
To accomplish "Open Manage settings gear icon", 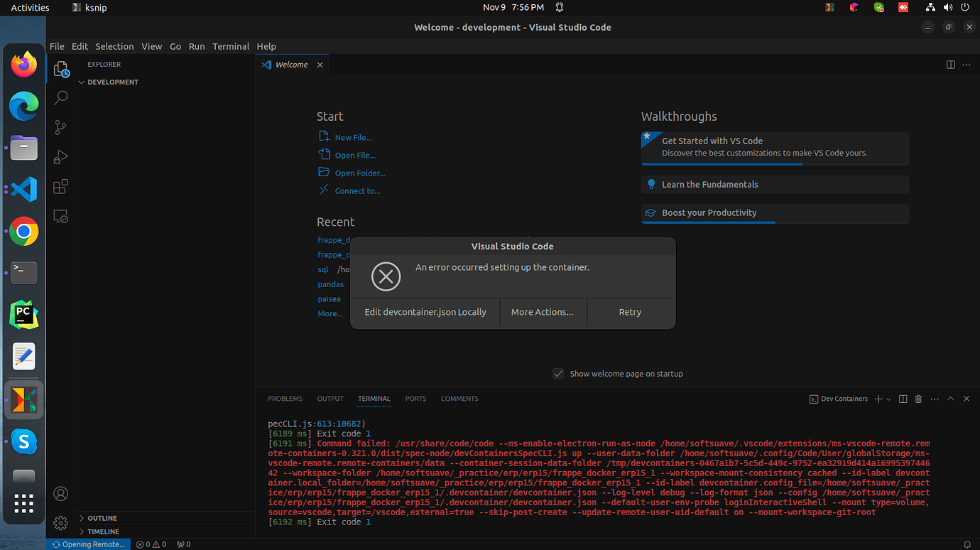I will coord(60,523).
